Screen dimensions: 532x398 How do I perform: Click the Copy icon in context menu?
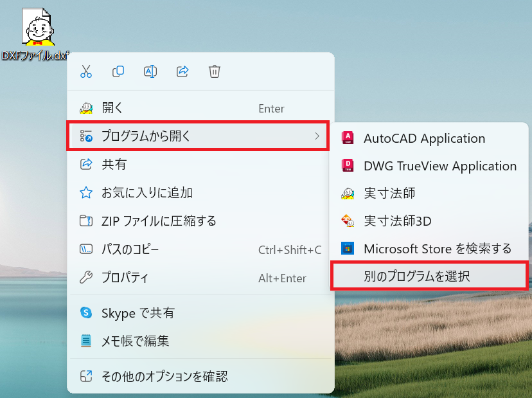coord(118,71)
